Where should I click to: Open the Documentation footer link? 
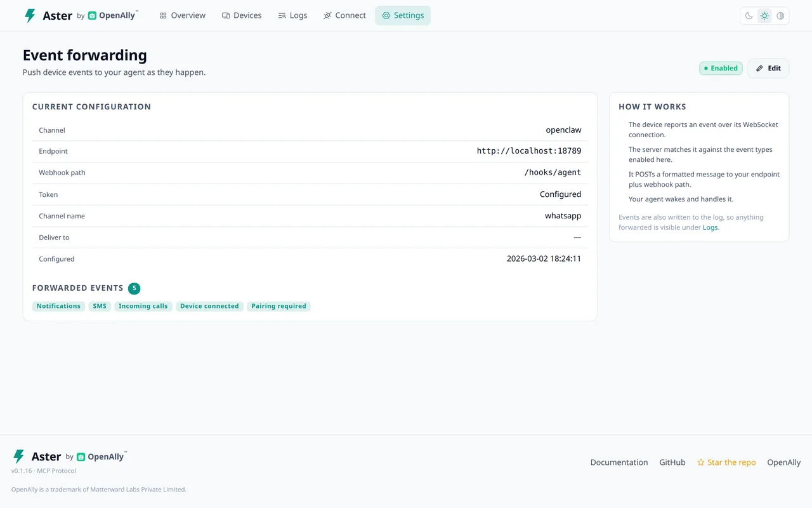click(x=619, y=462)
